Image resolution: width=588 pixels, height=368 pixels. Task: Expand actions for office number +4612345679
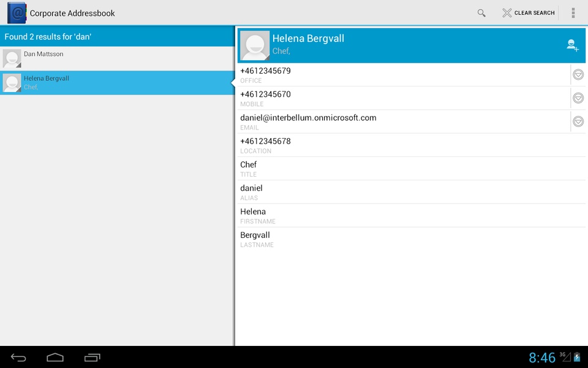(x=578, y=75)
